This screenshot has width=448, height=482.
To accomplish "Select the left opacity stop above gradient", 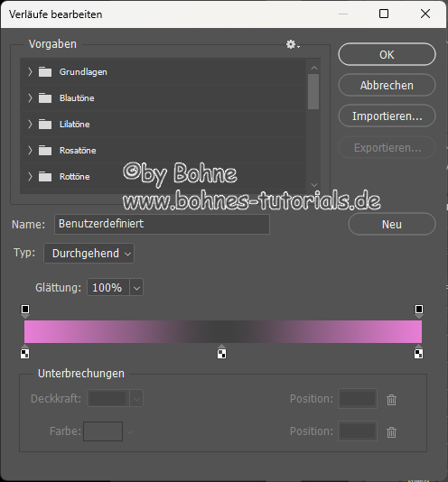I will click(25, 311).
